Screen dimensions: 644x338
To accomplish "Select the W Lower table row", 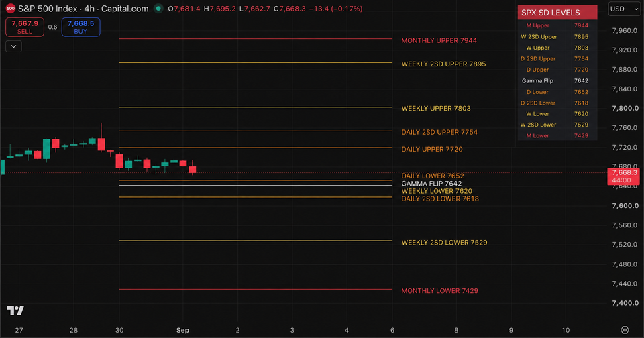I will click(x=557, y=114).
